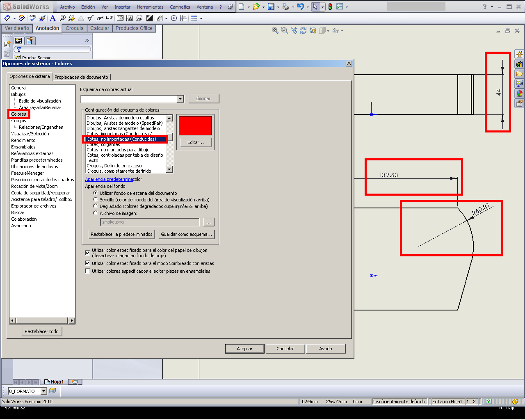Open 'Esquema de colores actual' dropdown
Screen dimensions: 525x420
(x=180, y=99)
